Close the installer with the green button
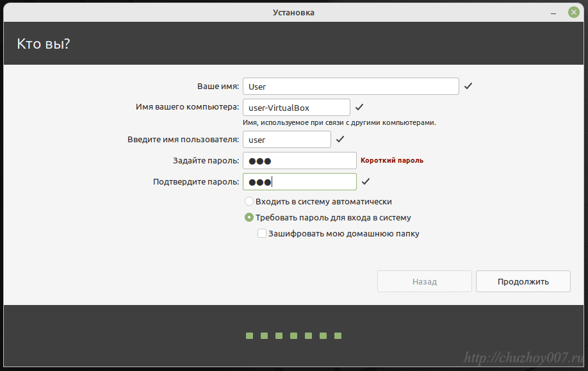The height and width of the screenshot is (371, 588). (x=573, y=12)
